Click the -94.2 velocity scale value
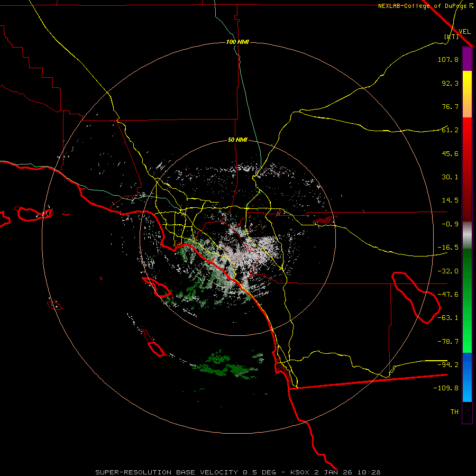 pos(448,364)
